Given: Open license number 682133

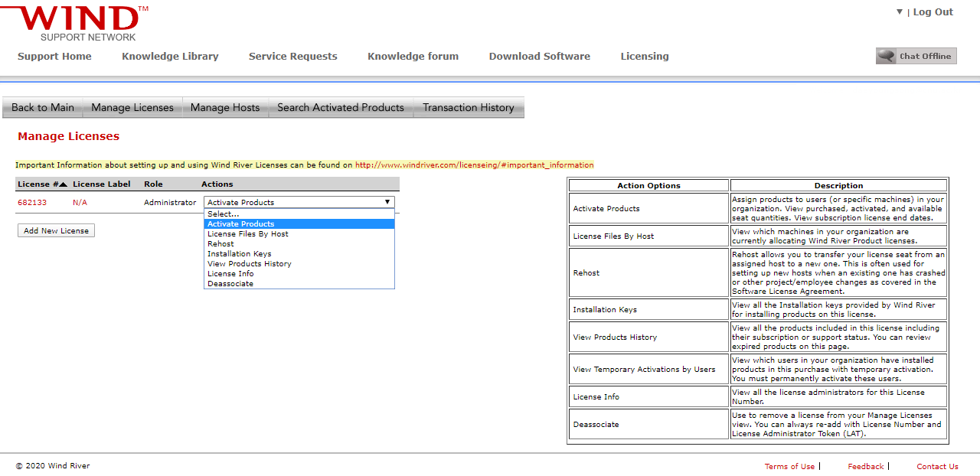Looking at the screenshot, I should tap(32, 202).
